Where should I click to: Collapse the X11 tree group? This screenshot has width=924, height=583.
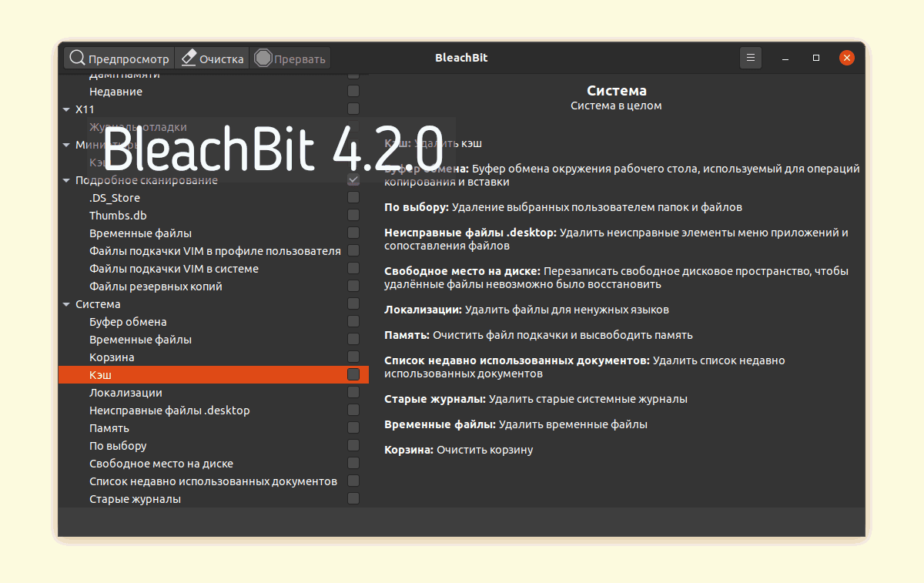(x=66, y=109)
